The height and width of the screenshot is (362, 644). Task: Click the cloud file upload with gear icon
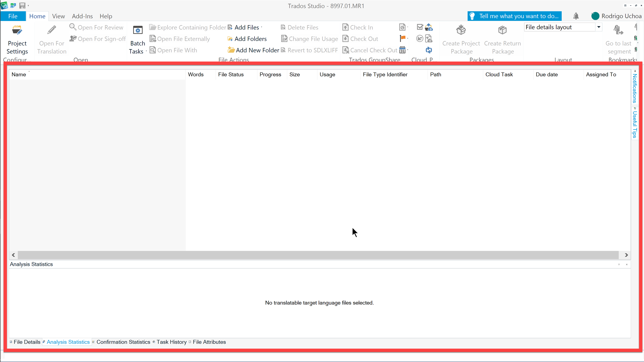click(x=429, y=38)
